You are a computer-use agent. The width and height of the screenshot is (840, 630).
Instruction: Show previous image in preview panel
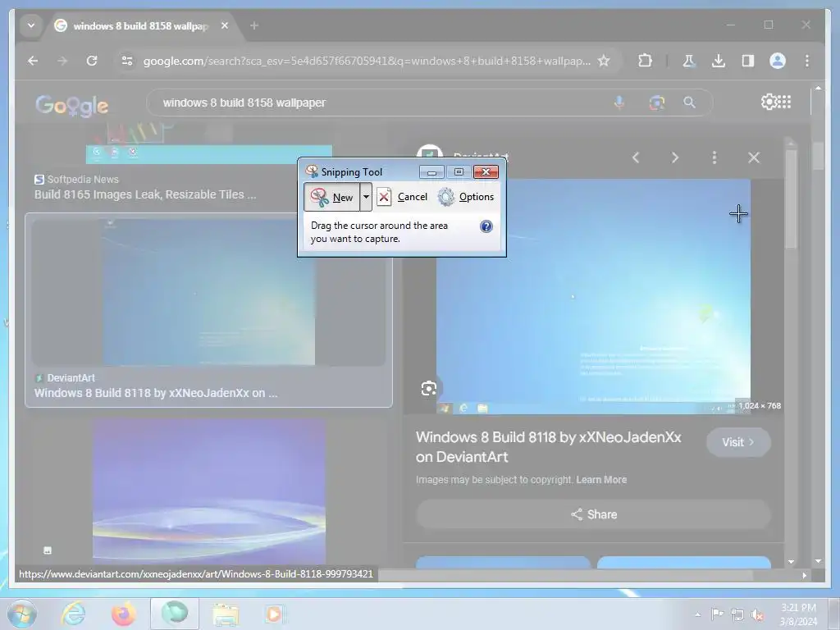636,157
